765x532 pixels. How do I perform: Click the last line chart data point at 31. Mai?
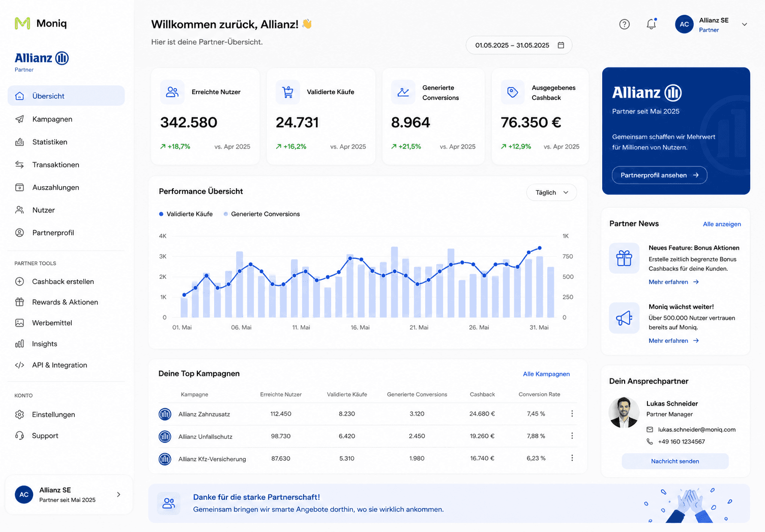(x=540, y=248)
